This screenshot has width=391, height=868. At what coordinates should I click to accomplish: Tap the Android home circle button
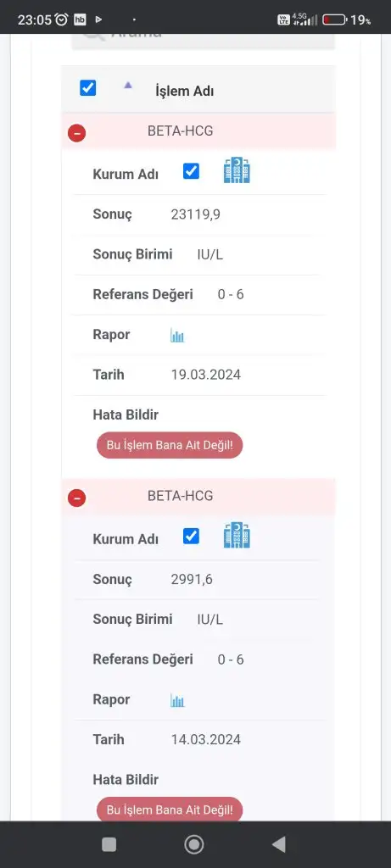click(x=194, y=844)
